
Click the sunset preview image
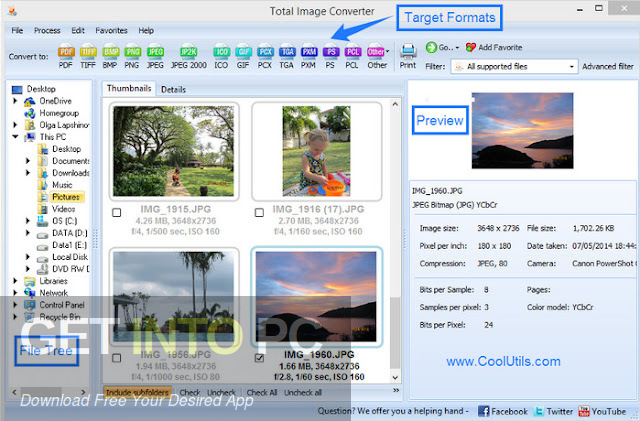pos(522,131)
